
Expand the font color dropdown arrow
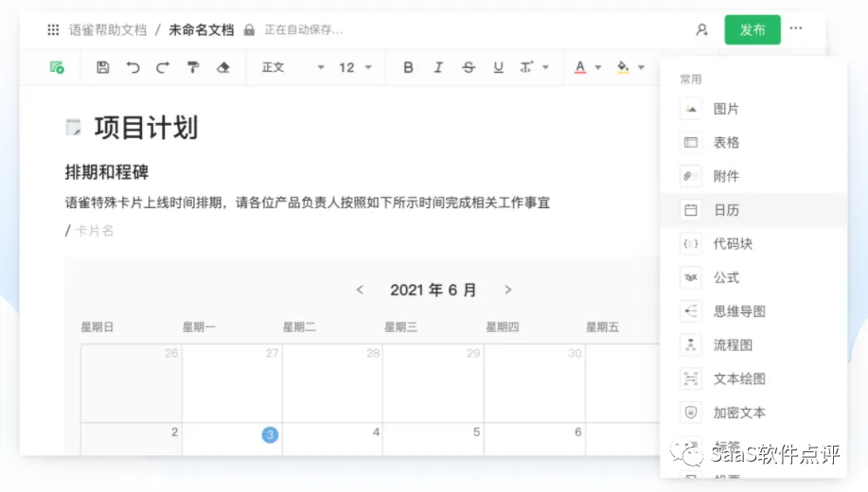598,67
